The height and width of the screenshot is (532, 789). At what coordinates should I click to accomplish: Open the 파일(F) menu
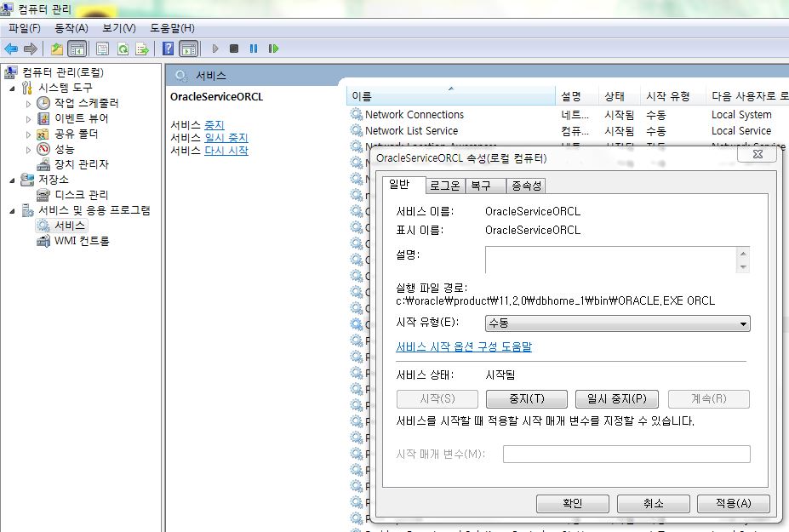(24, 28)
